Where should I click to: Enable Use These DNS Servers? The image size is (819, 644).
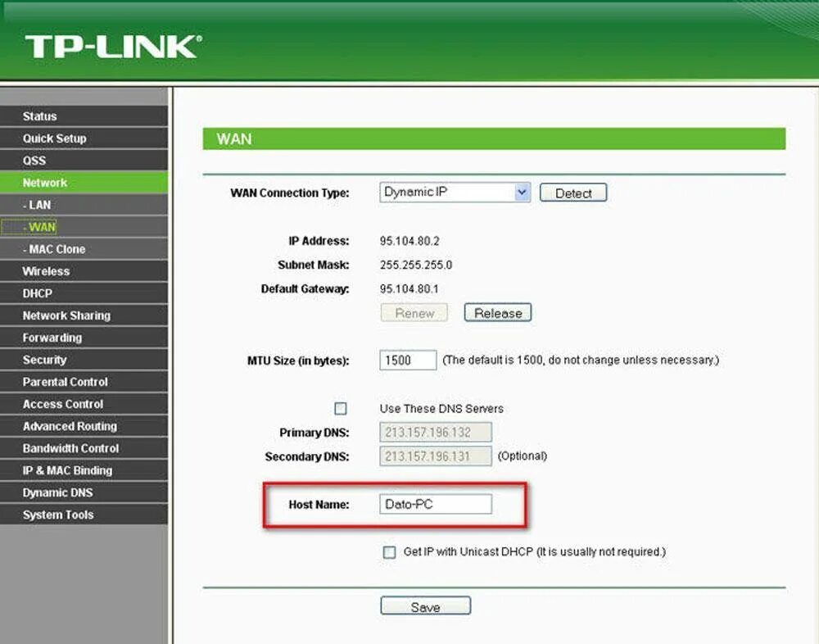coord(340,408)
